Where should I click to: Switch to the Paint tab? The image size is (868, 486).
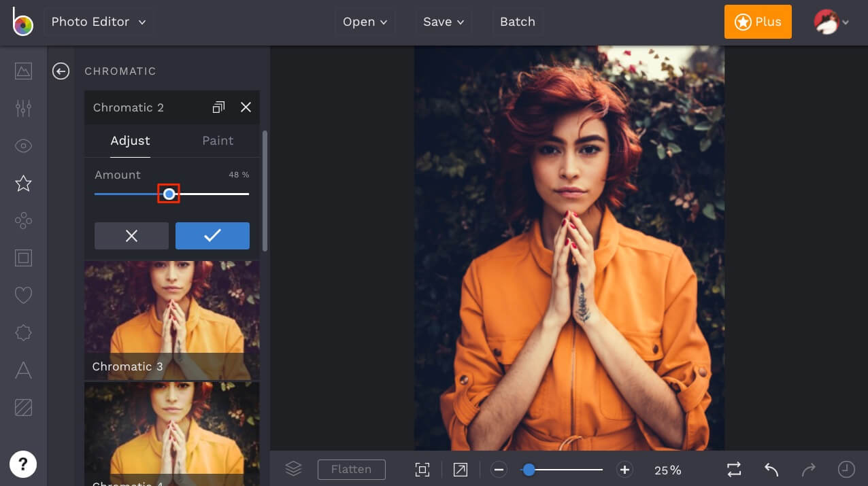pyautogui.click(x=218, y=141)
